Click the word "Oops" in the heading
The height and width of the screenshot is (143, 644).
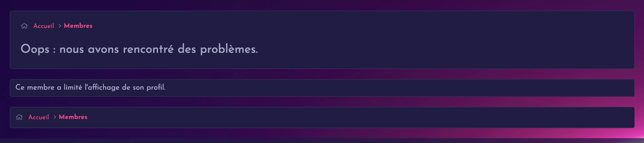[x=35, y=49]
